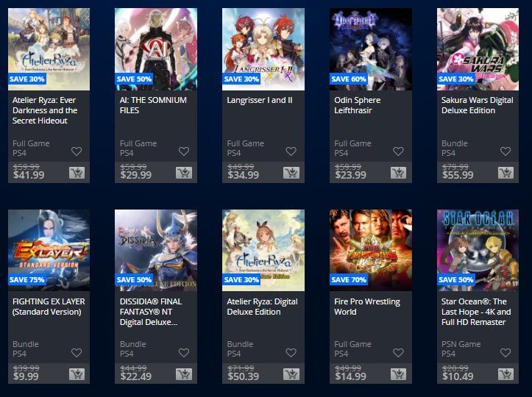Add FIGHTING EX LAYER to cart
This screenshot has width=532, height=397.
point(77,374)
